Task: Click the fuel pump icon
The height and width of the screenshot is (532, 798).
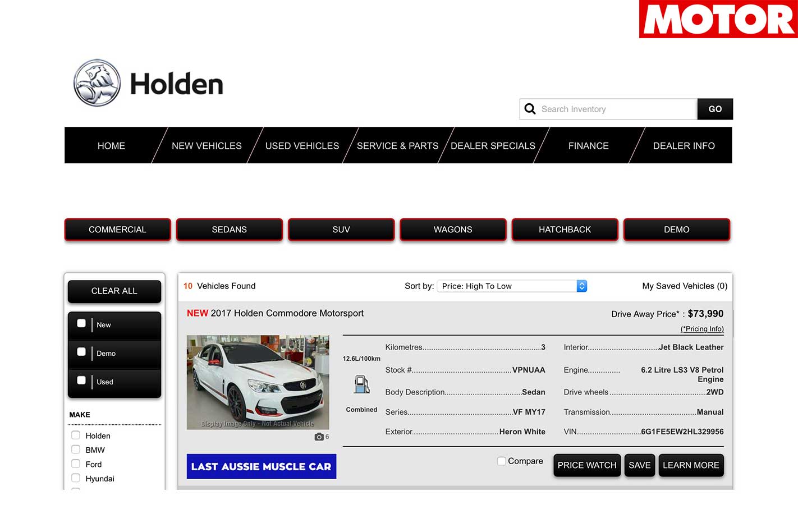Action: coord(361,384)
